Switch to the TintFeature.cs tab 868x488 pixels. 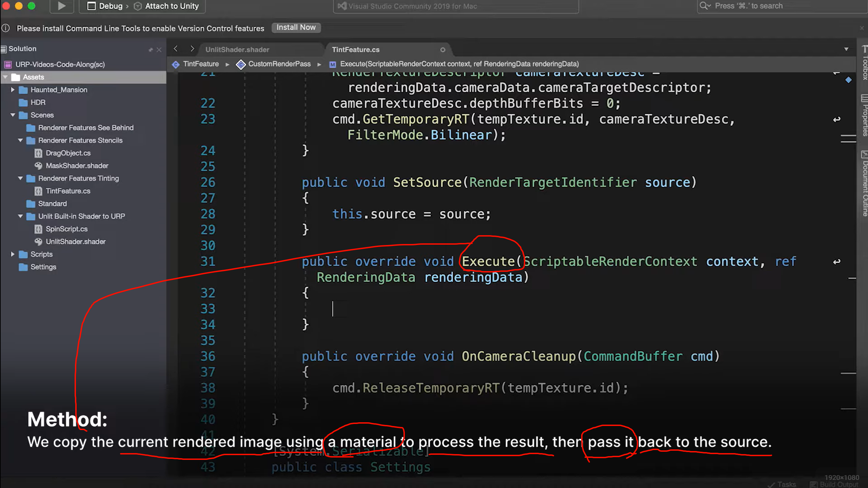click(x=356, y=49)
